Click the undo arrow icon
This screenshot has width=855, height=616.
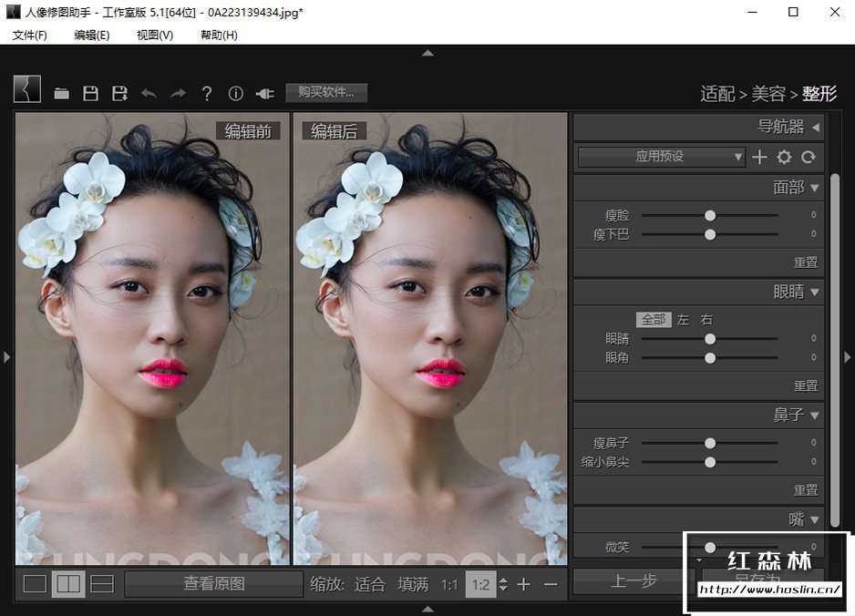[149, 93]
